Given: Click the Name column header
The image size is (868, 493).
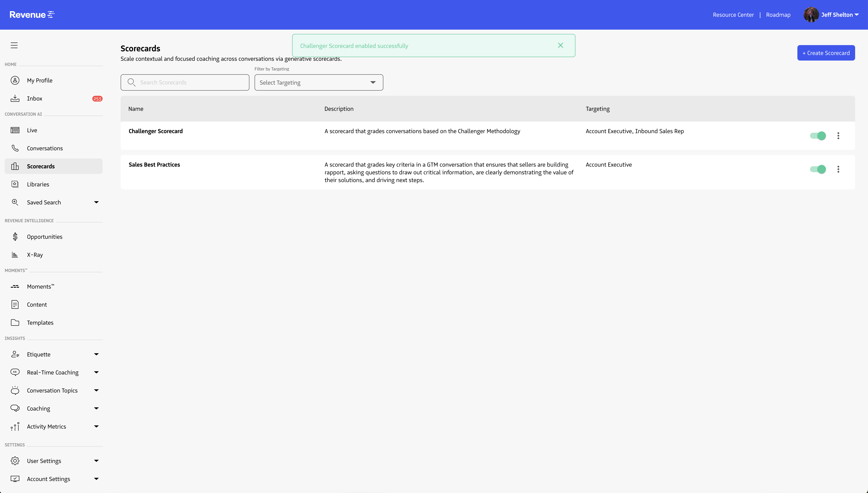Looking at the screenshot, I should (x=136, y=109).
